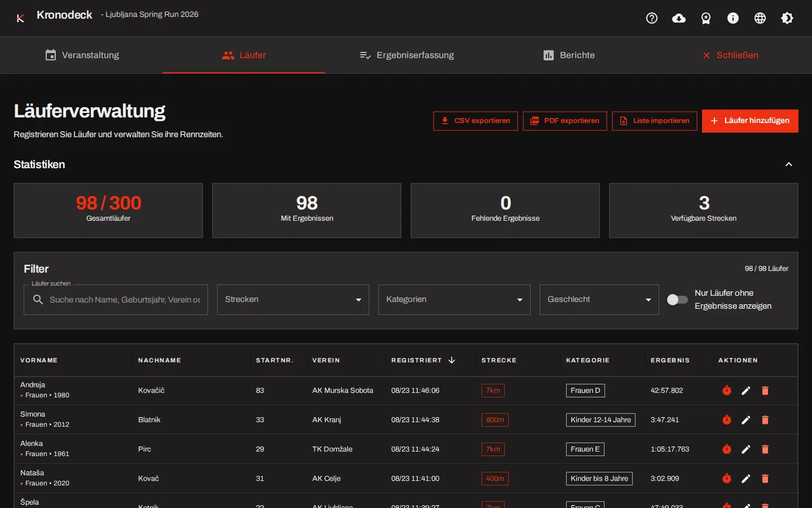Viewport: 812px width, 508px height.
Task: Focus the Läufer suchen search field
Action: [116, 300]
